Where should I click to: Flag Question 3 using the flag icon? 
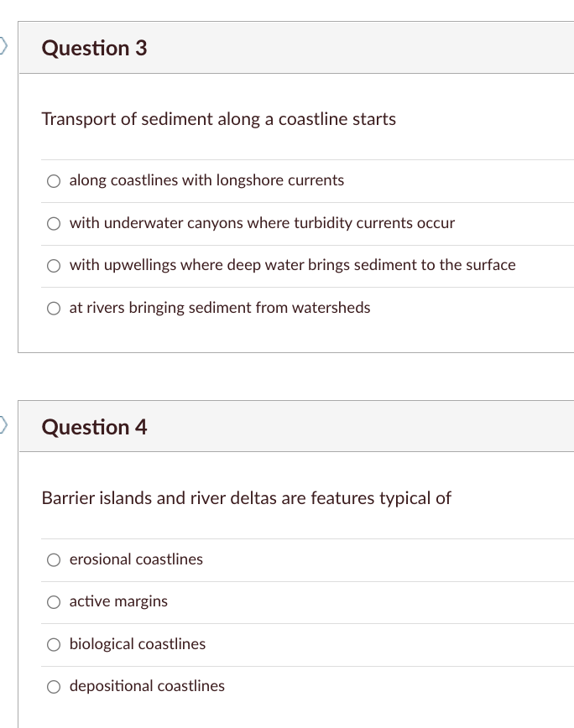(x=3, y=44)
